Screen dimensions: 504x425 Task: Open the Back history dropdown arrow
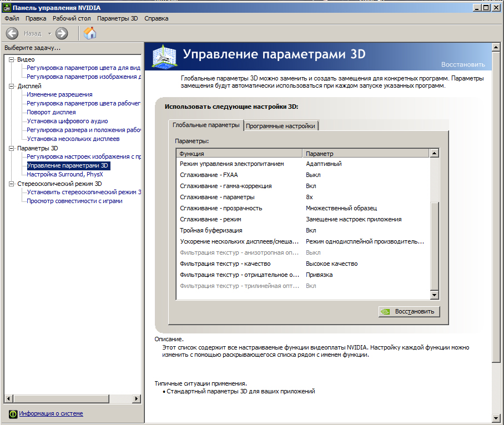click(49, 33)
